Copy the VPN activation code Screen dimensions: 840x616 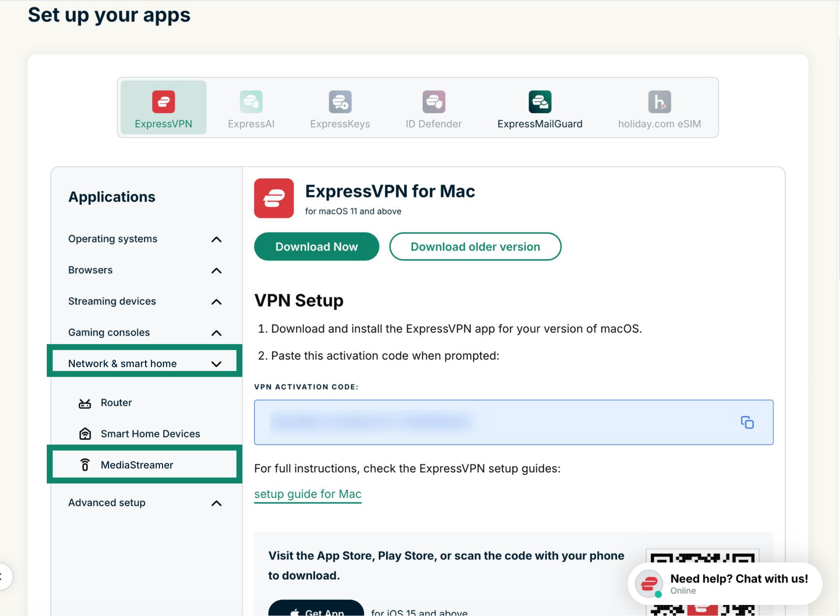tap(747, 423)
